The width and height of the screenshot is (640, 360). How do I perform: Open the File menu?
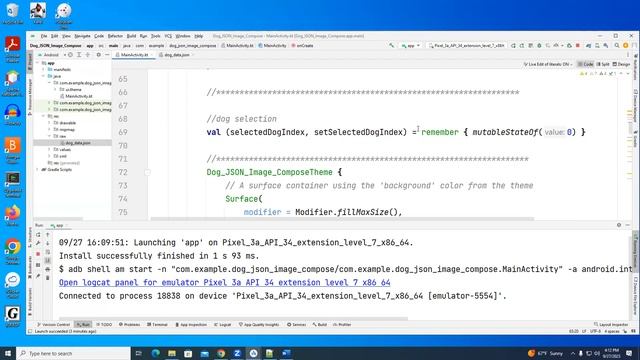tap(44, 36)
